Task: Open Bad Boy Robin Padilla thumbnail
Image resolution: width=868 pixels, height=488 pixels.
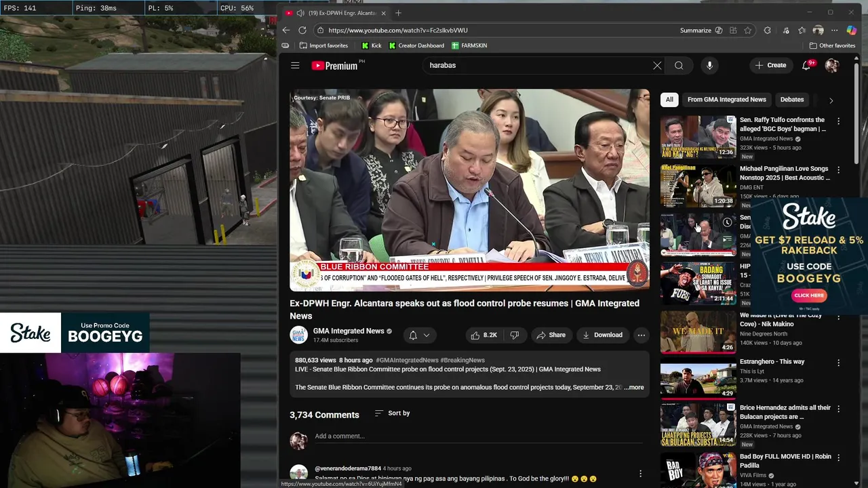Action: pos(698,470)
